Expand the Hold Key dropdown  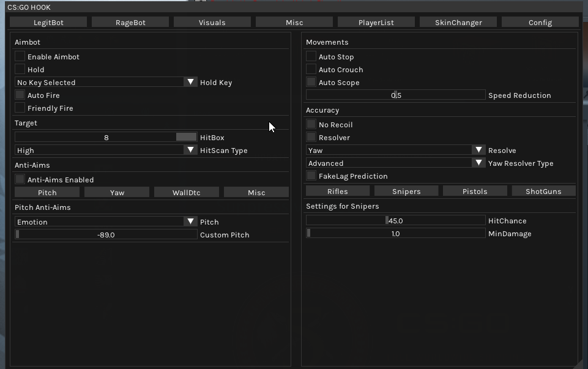pos(106,82)
